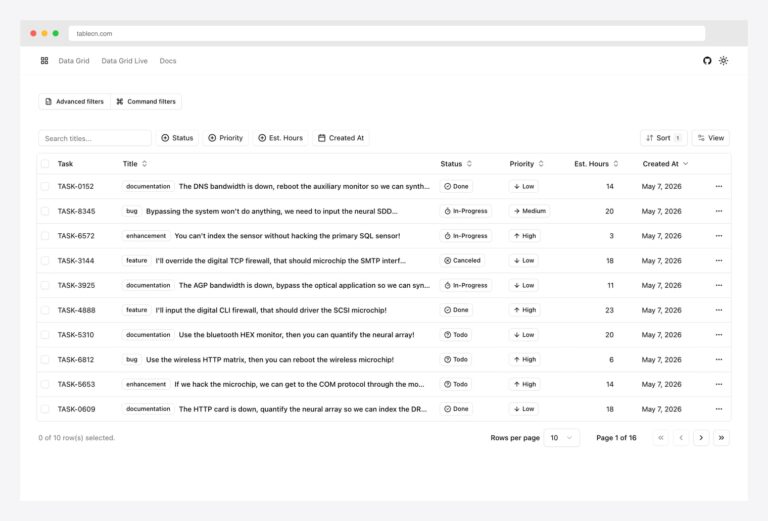Tick the checkbox for TASK-3925
The height and width of the screenshot is (521, 768).
45,285
